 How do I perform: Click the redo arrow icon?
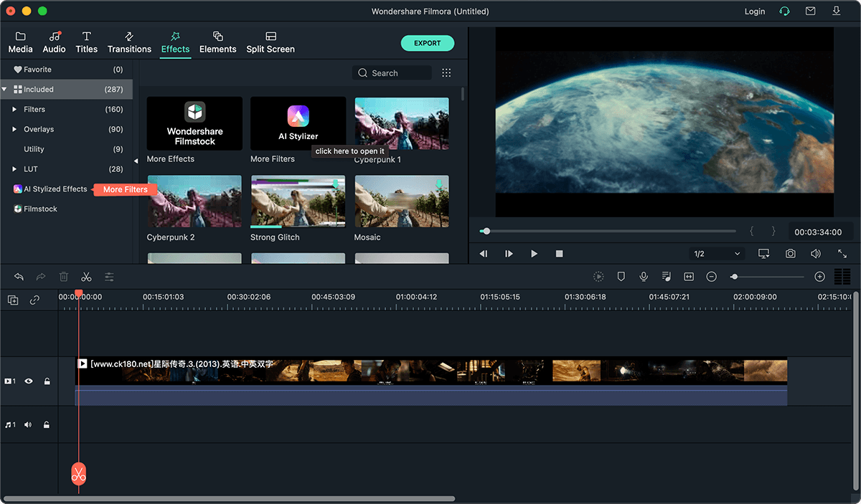(41, 277)
